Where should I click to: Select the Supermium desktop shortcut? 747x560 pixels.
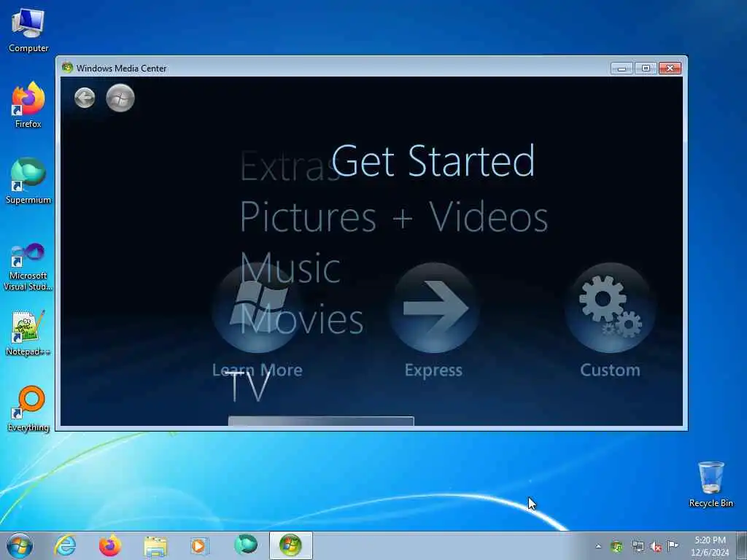(28, 181)
